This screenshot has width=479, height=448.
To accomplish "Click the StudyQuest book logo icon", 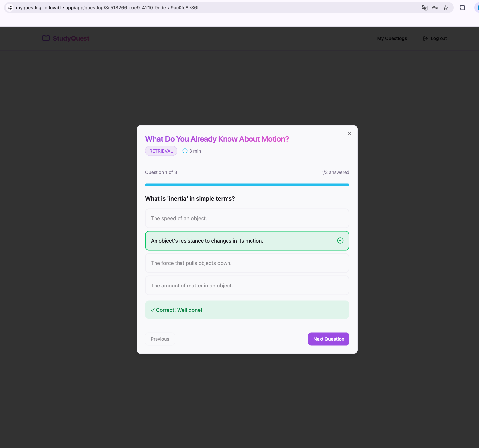I will tap(46, 38).
